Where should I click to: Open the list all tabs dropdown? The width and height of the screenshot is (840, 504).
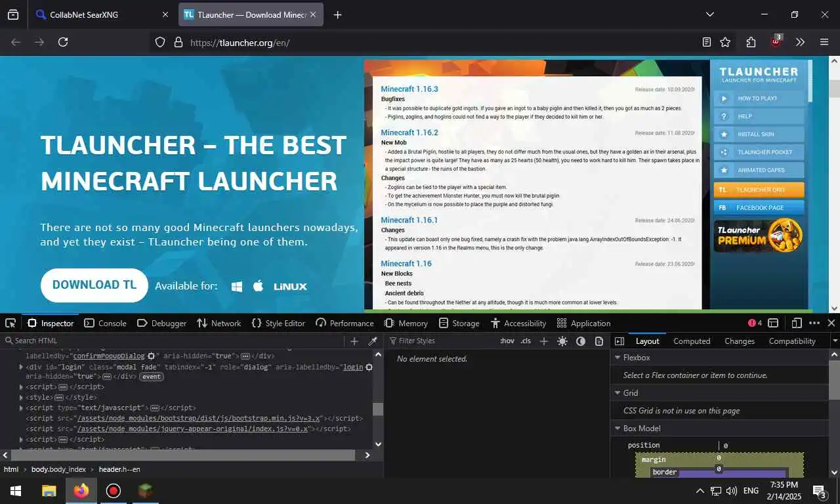(x=709, y=14)
